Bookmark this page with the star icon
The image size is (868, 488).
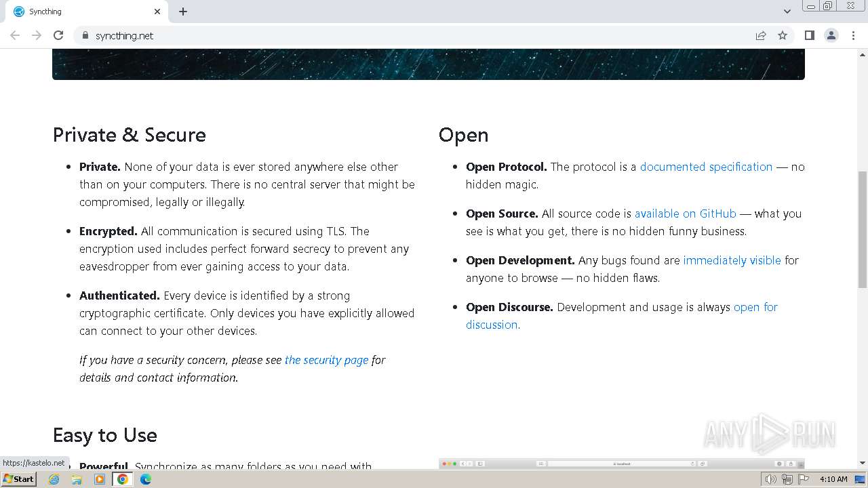783,35
